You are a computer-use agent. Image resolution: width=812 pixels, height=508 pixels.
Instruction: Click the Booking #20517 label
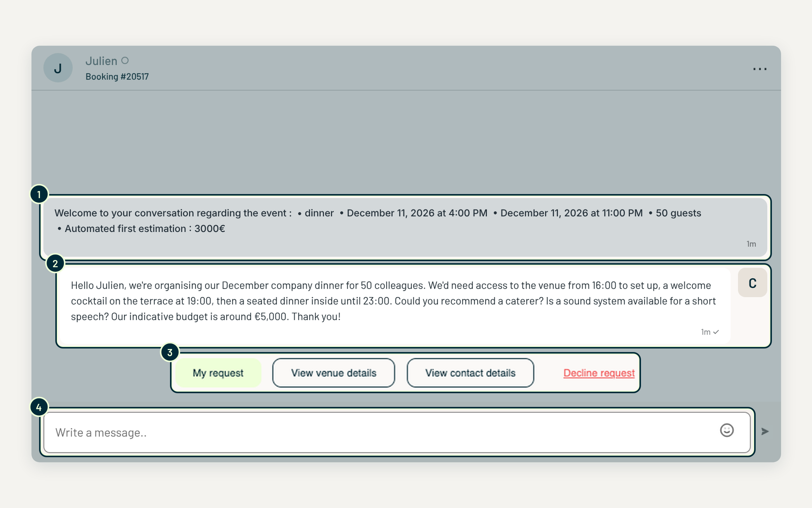click(x=117, y=77)
